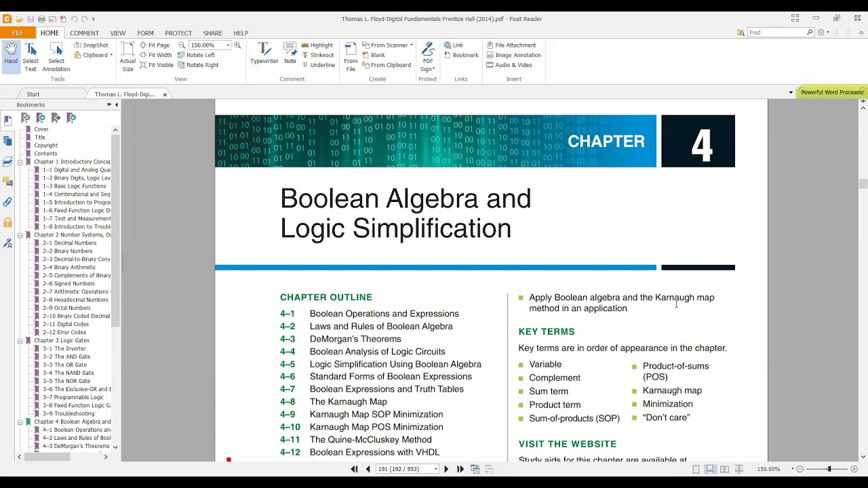Insert an Image Annotation
Image resolution: width=868 pixels, height=488 pixels.
coord(513,55)
